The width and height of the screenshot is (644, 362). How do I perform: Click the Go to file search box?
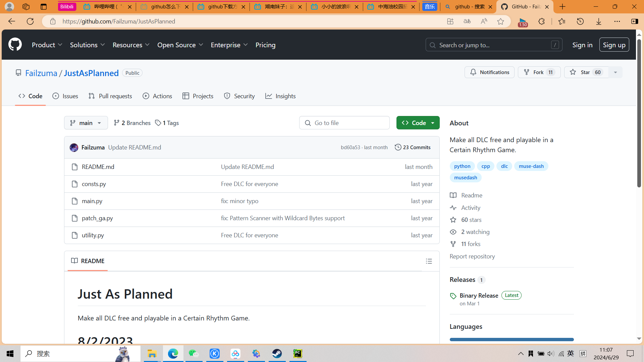344,123
